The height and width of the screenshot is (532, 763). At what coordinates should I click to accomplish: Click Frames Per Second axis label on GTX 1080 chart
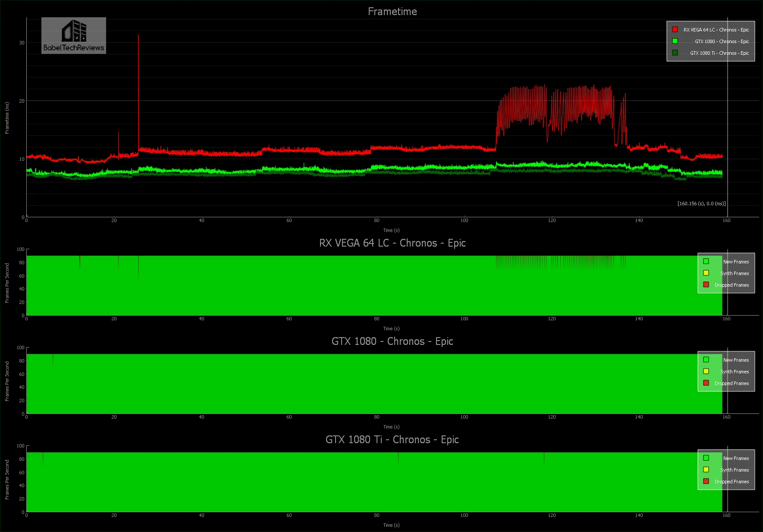point(7,381)
